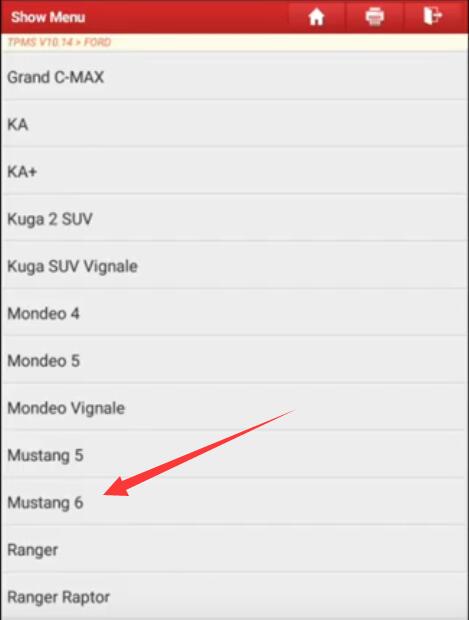This screenshot has height=620, width=469.
Task: Open the Show Menu title
Action: pos(48,17)
